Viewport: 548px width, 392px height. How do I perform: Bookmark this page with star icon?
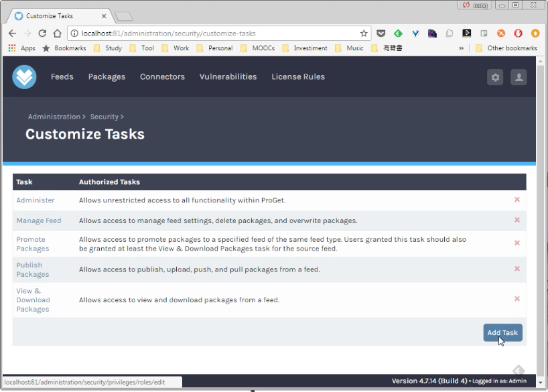coord(364,34)
